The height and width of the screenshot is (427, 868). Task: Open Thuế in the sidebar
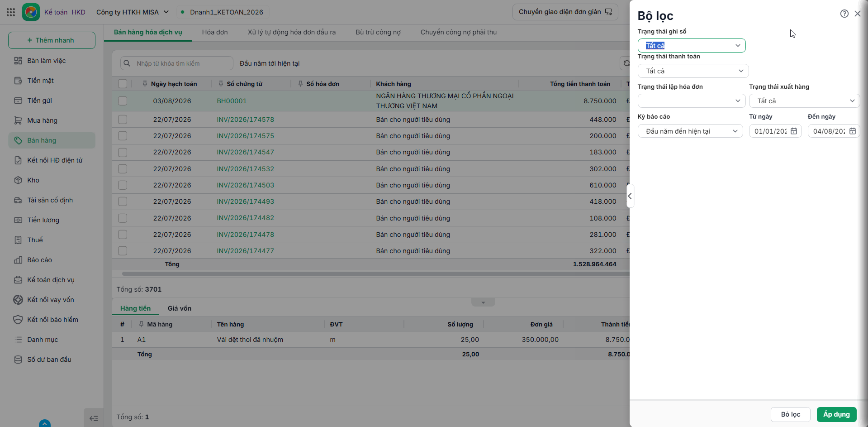[52, 240]
